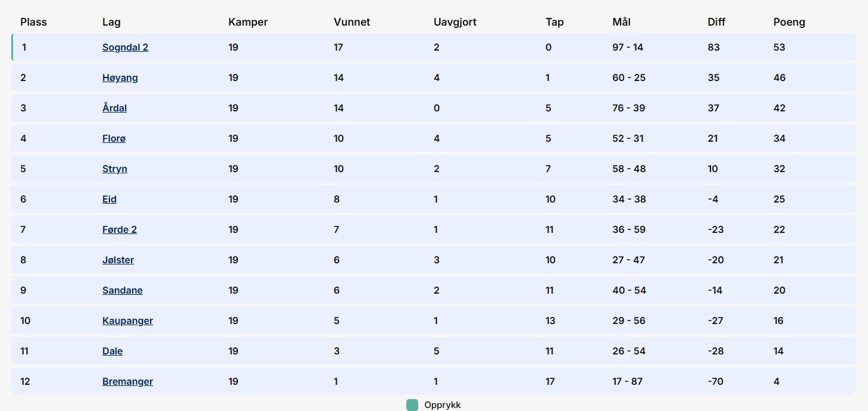This screenshot has height=411, width=868.
Task: Open the Sogndal 2 team link
Action: [125, 48]
